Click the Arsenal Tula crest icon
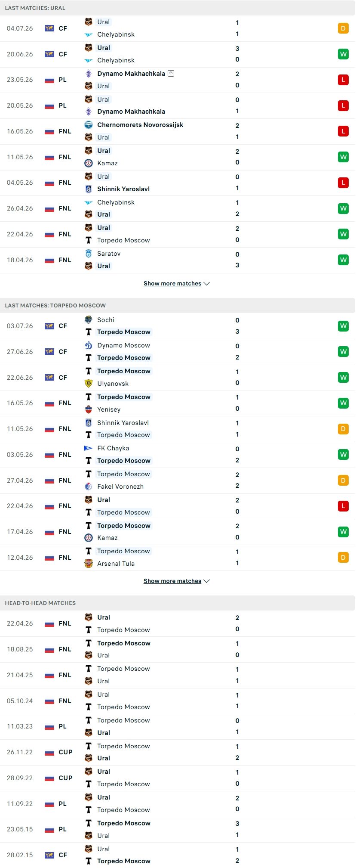This screenshot has height=868, width=356. (89, 563)
